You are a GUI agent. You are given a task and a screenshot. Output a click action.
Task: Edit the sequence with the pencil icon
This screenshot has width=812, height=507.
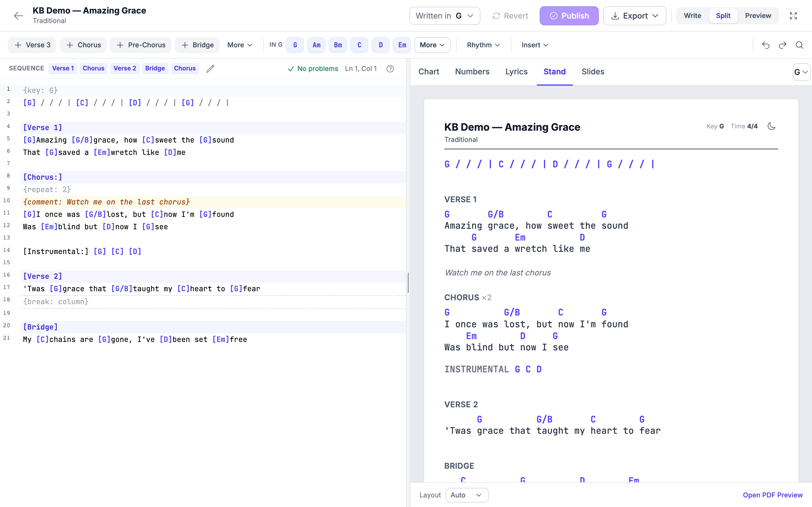tap(210, 68)
